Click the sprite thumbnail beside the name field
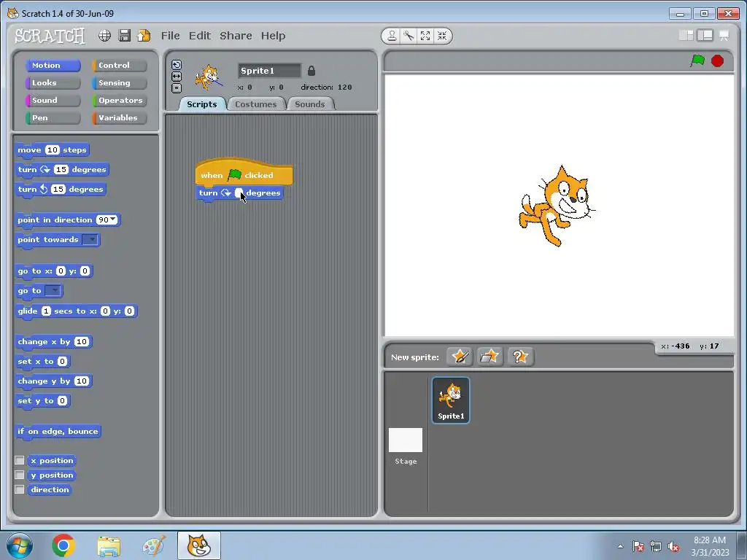This screenshot has width=747, height=560. (x=209, y=77)
